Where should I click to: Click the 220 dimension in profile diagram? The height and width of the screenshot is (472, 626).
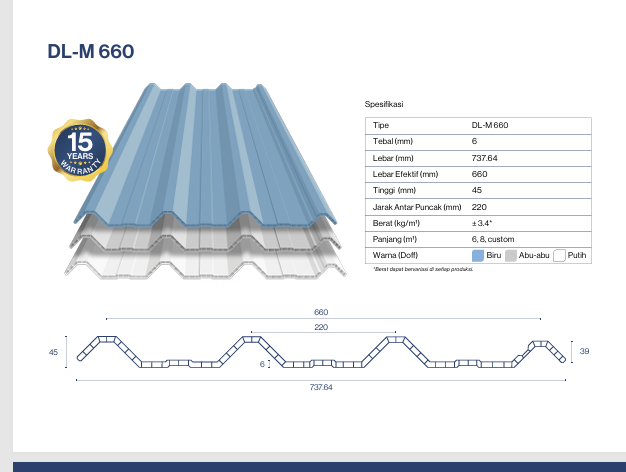(x=321, y=327)
